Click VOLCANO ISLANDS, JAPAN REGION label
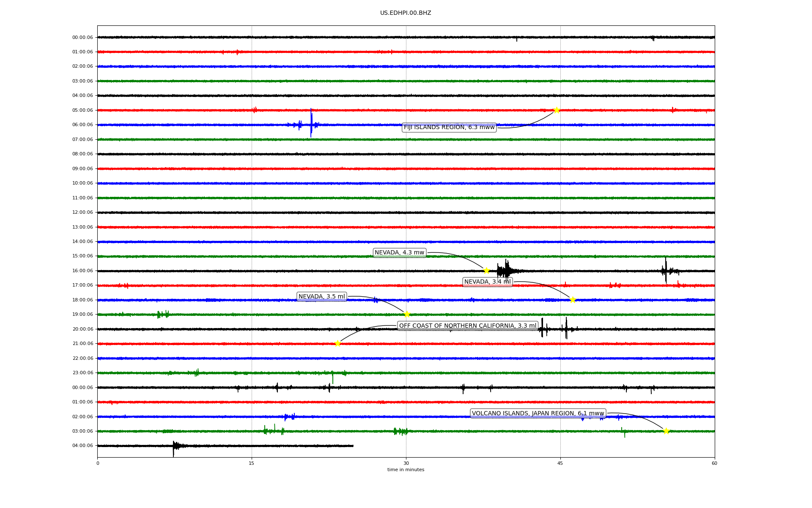812x508 pixels. 538,414
